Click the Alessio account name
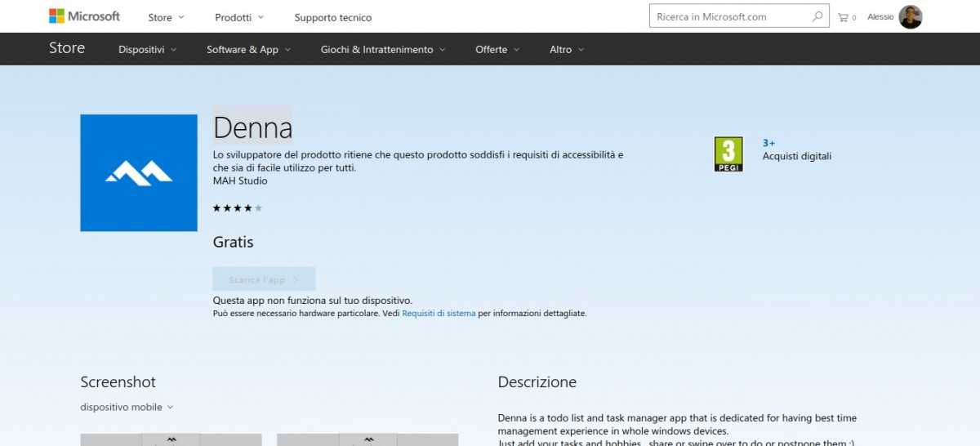980x446 pixels. click(880, 17)
